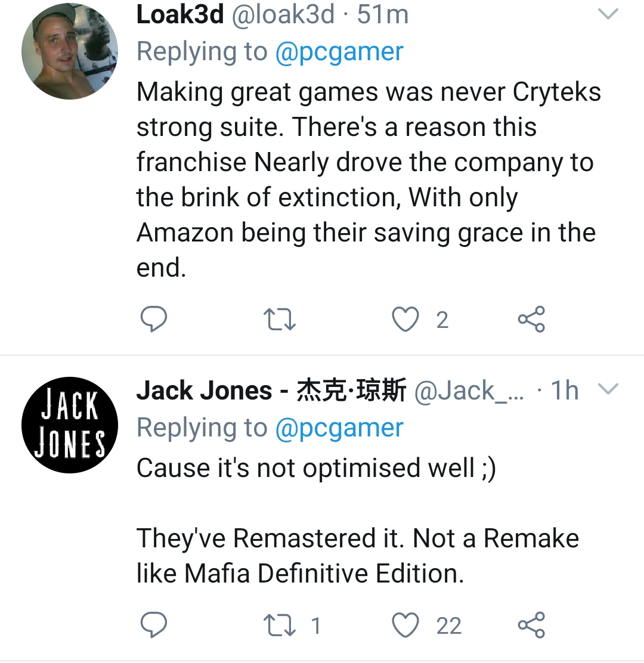Reply to Jack Jones' tweet

pyautogui.click(x=153, y=625)
